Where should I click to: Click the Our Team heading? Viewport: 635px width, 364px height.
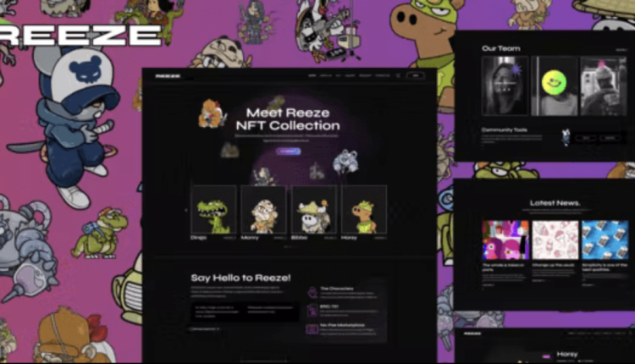pos(501,48)
